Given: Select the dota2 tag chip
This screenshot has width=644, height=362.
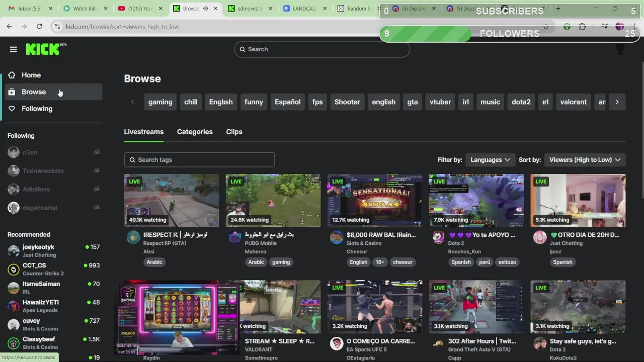Looking at the screenshot, I should click(521, 102).
